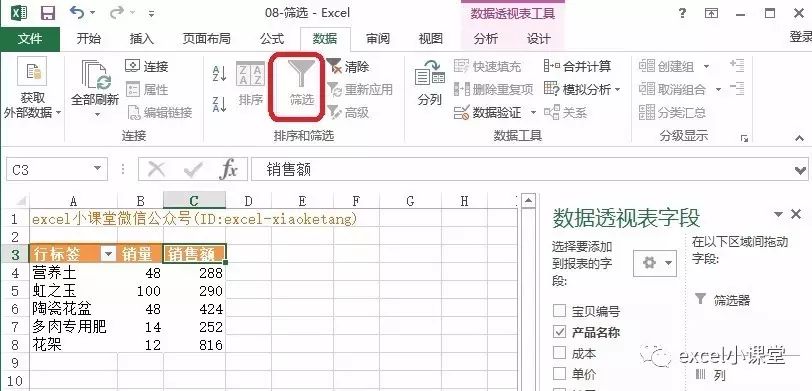Image resolution: width=812 pixels, height=391 pixels.
Task: Toggle the 成本 field checkbox
Action: 559,353
